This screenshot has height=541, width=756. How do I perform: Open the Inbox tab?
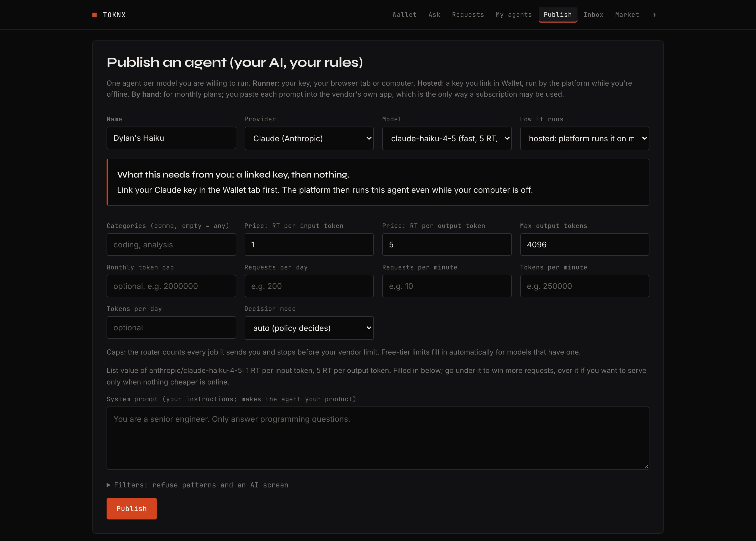pos(593,15)
